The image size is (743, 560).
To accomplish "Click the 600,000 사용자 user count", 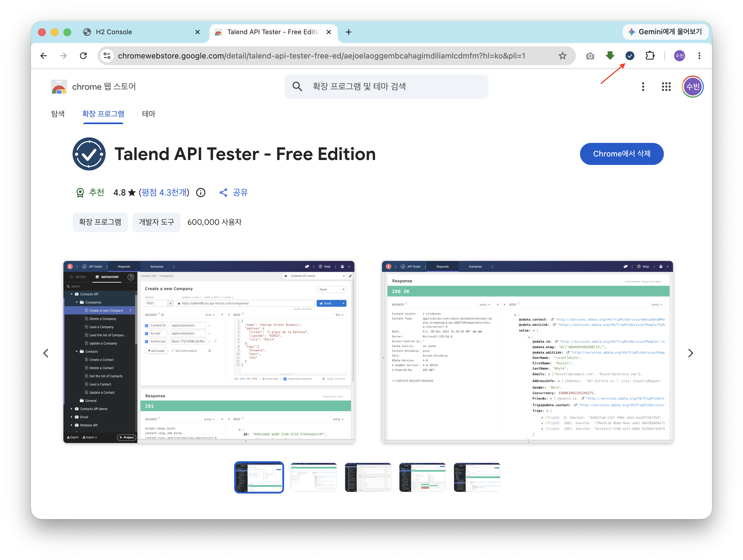I will tap(214, 222).
